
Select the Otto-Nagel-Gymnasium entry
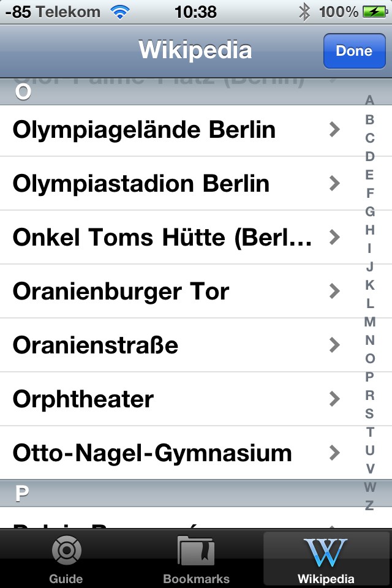pyautogui.click(x=152, y=453)
